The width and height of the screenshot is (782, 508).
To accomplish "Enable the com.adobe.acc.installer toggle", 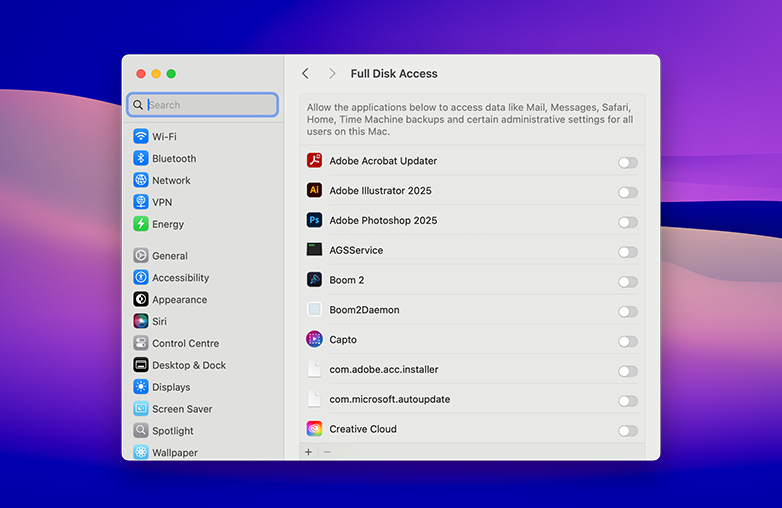I will tap(628, 371).
